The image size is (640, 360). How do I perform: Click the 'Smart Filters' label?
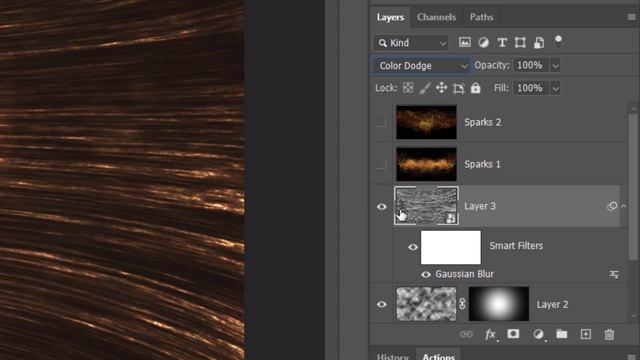click(x=516, y=246)
